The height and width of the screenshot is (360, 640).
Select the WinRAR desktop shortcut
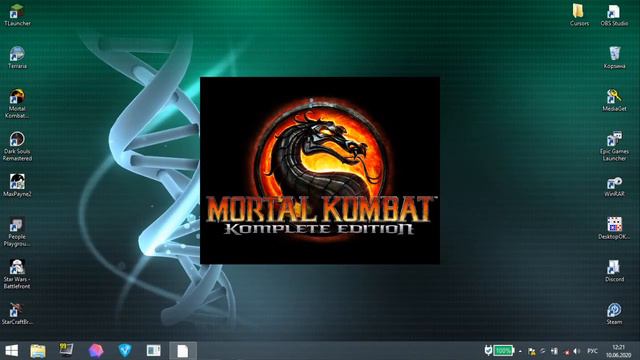tap(614, 187)
